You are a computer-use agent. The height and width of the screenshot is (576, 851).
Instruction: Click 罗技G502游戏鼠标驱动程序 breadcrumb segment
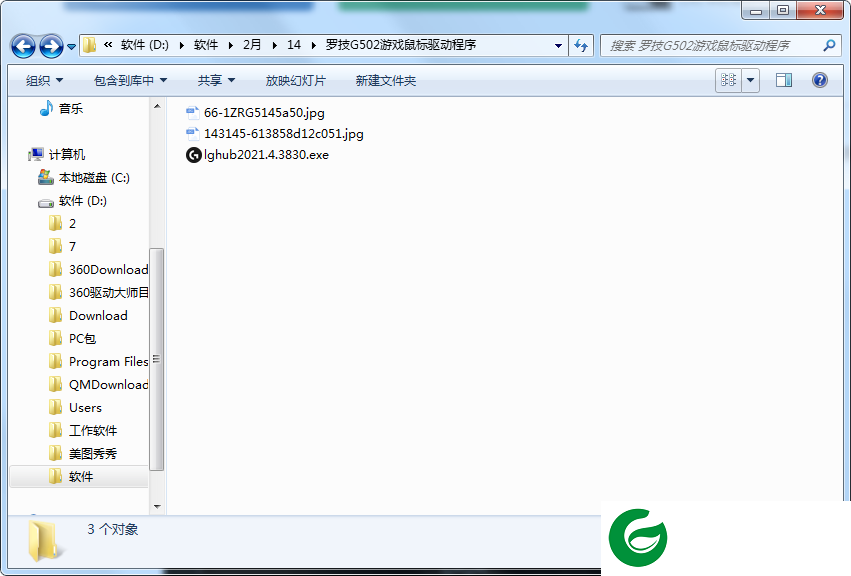[401, 45]
